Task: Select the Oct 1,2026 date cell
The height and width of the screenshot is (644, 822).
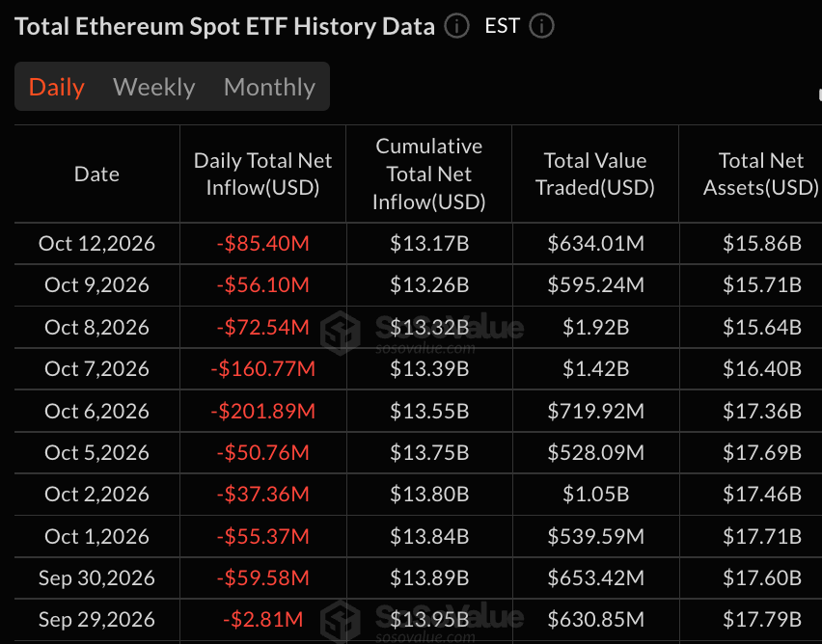Action: [x=97, y=536]
